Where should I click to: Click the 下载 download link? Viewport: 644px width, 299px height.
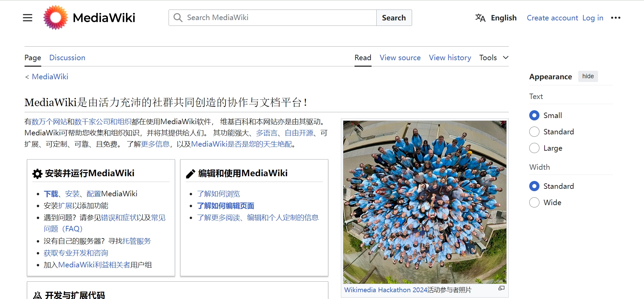tap(51, 194)
